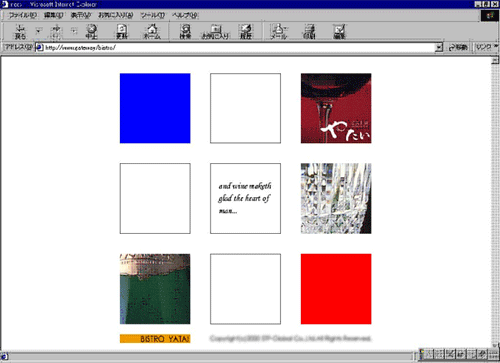Click the crystal cut glass image

pos(336,198)
